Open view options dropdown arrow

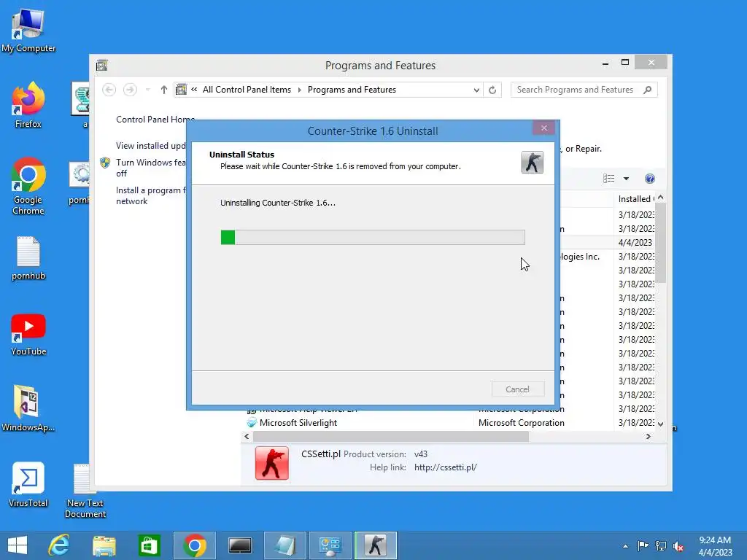(626, 179)
